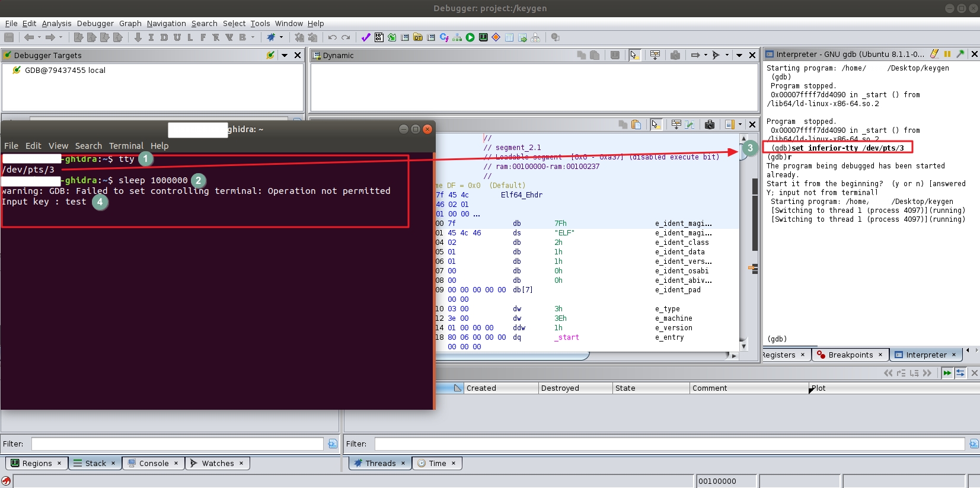Click the Undo icon in toolbar
This screenshot has height=488, width=980.
click(333, 37)
